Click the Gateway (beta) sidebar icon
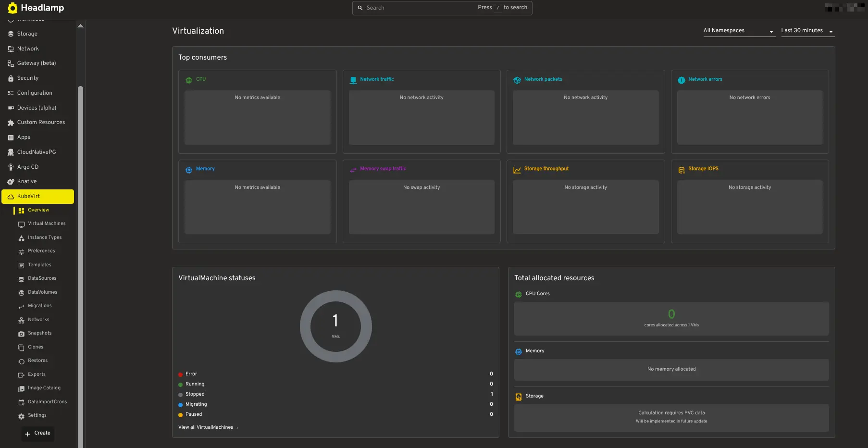The height and width of the screenshot is (448, 868). (x=11, y=63)
